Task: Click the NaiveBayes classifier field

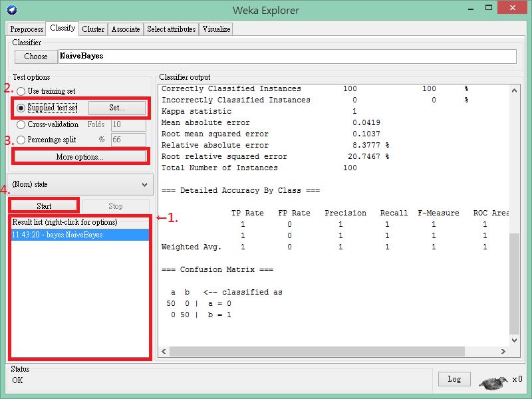Action: tap(287, 57)
